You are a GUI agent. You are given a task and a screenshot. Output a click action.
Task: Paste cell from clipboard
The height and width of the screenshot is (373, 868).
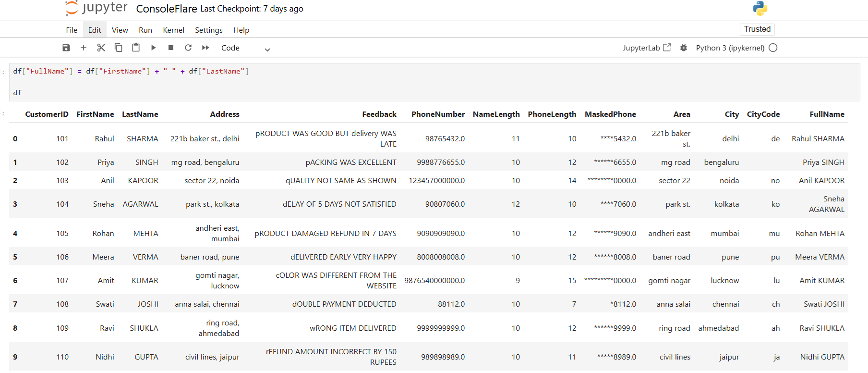[136, 48]
